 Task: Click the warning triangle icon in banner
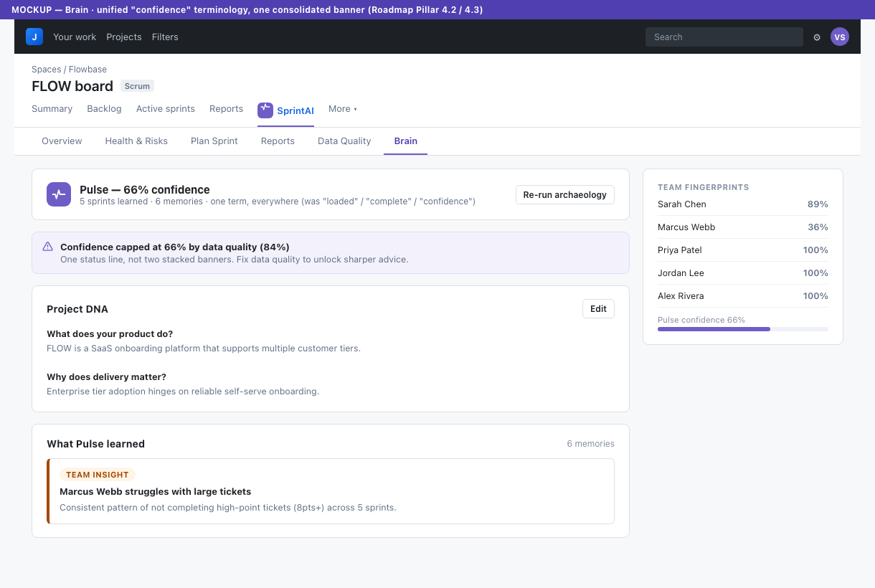click(48, 247)
